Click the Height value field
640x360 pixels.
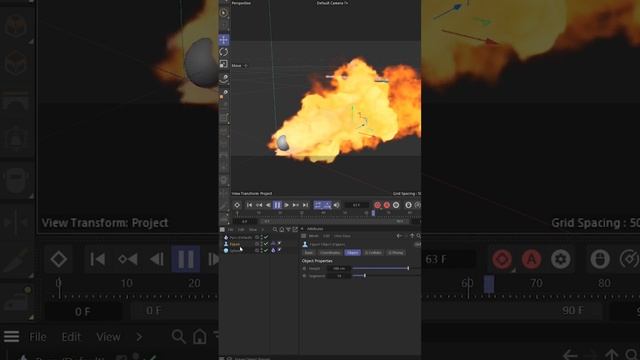(x=339, y=269)
